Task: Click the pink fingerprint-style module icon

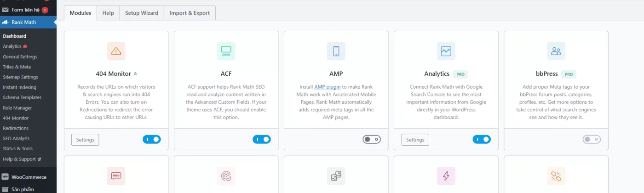Action: click(226, 176)
